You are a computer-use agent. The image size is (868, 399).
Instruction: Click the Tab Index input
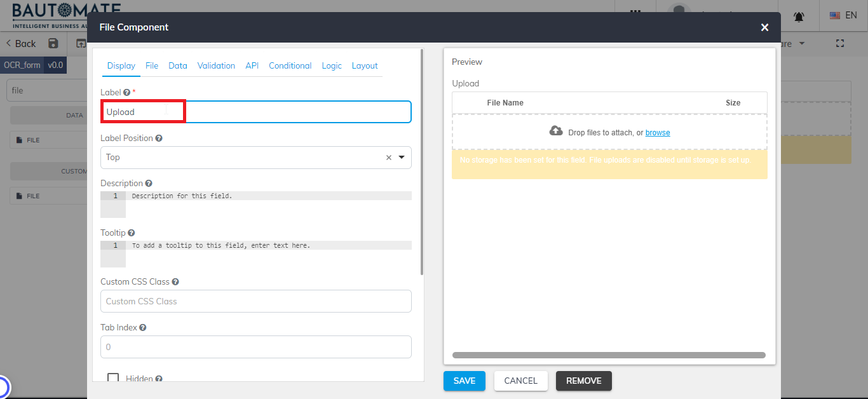pos(256,347)
